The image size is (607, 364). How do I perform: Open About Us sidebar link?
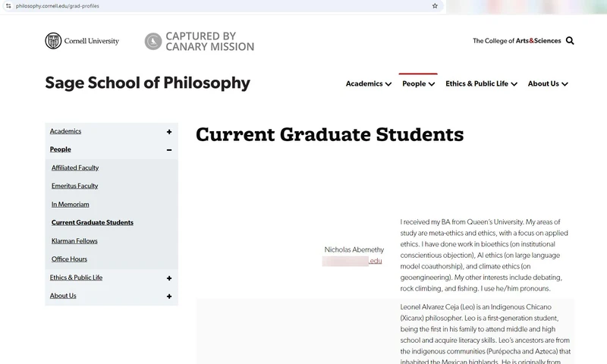click(63, 296)
